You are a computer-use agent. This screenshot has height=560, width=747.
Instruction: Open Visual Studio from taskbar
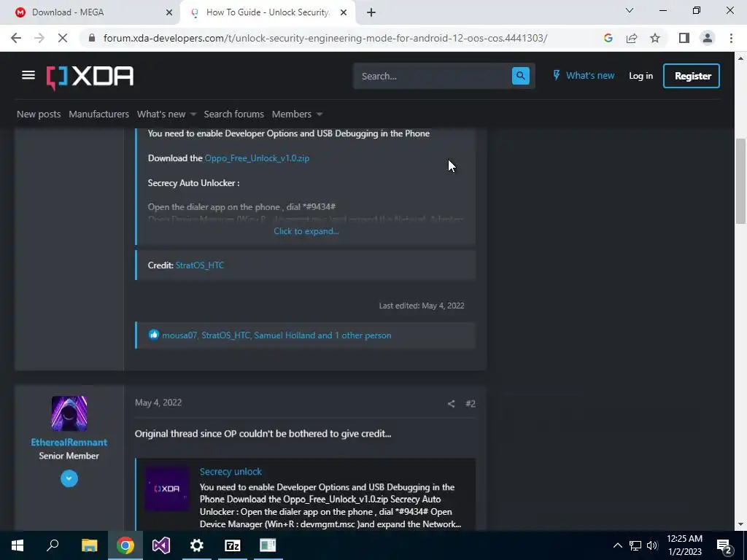click(x=161, y=545)
